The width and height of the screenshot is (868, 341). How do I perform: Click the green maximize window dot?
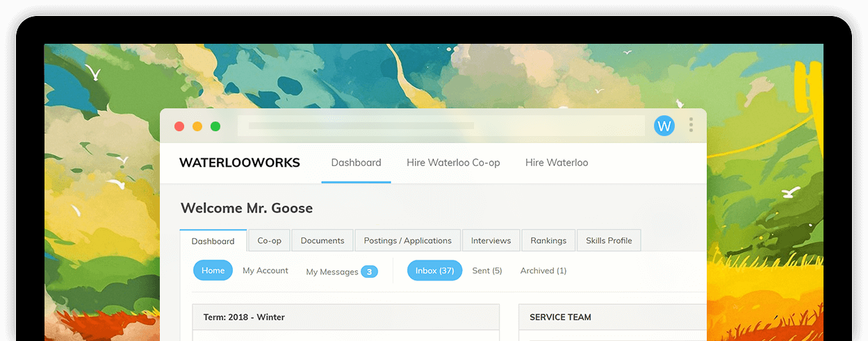tap(215, 126)
